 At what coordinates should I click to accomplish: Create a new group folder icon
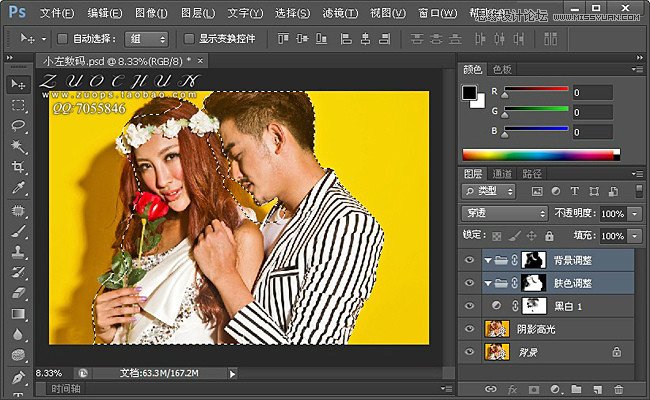coord(576,389)
